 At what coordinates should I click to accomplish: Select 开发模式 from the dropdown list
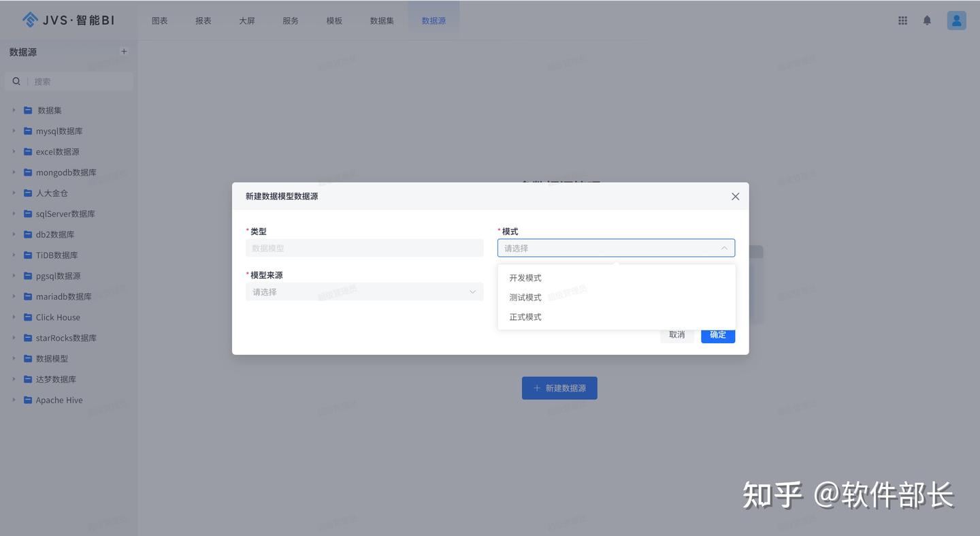(x=525, y=277)
